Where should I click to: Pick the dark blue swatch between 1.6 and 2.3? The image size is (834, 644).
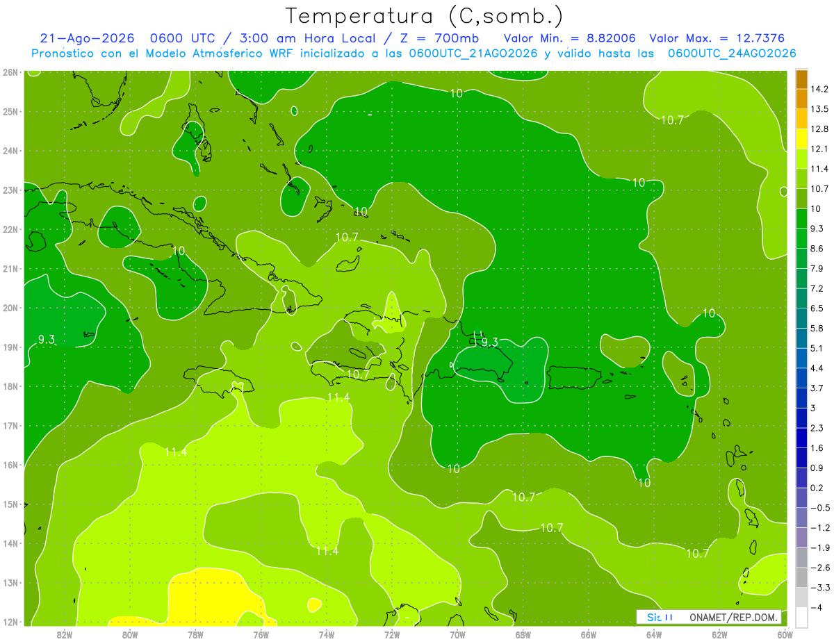(x=801, y=438)
